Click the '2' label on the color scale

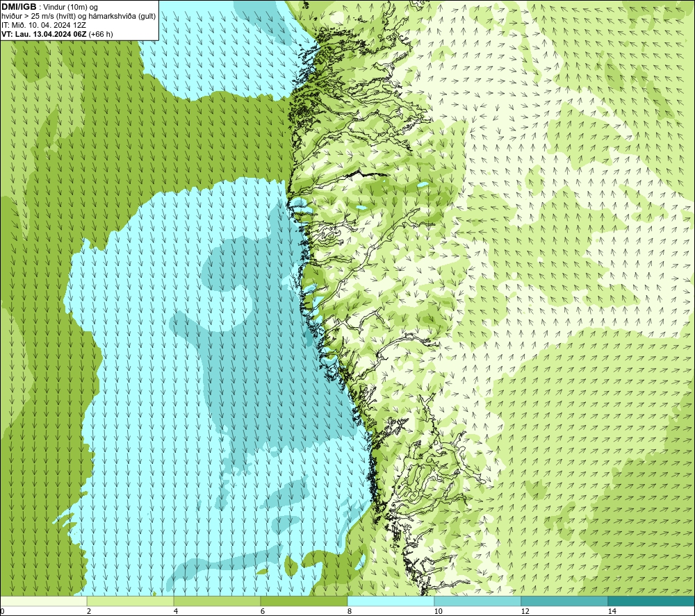click(x=89, y=611)
